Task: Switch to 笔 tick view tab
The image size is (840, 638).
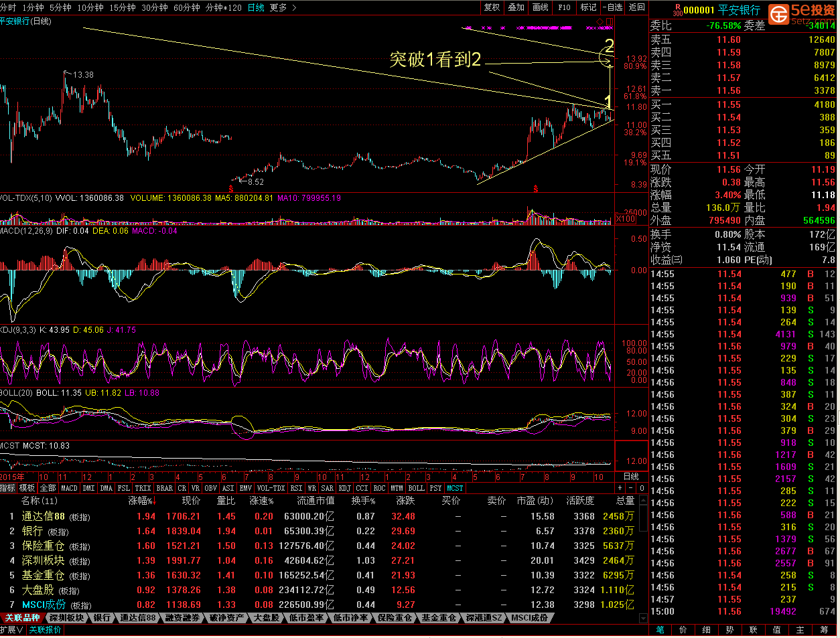Action: click(660, 630)
